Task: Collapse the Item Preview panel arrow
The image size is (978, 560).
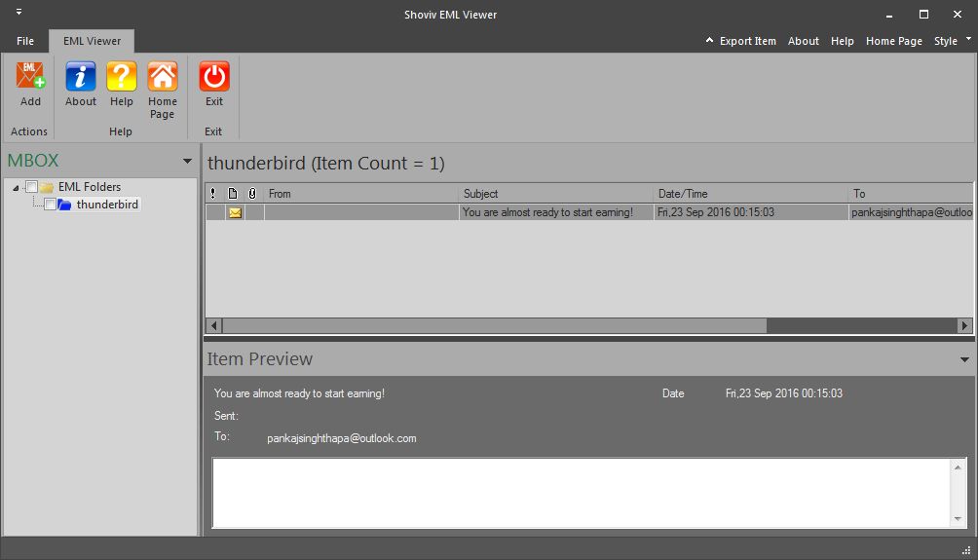Action: click(964, 359)
